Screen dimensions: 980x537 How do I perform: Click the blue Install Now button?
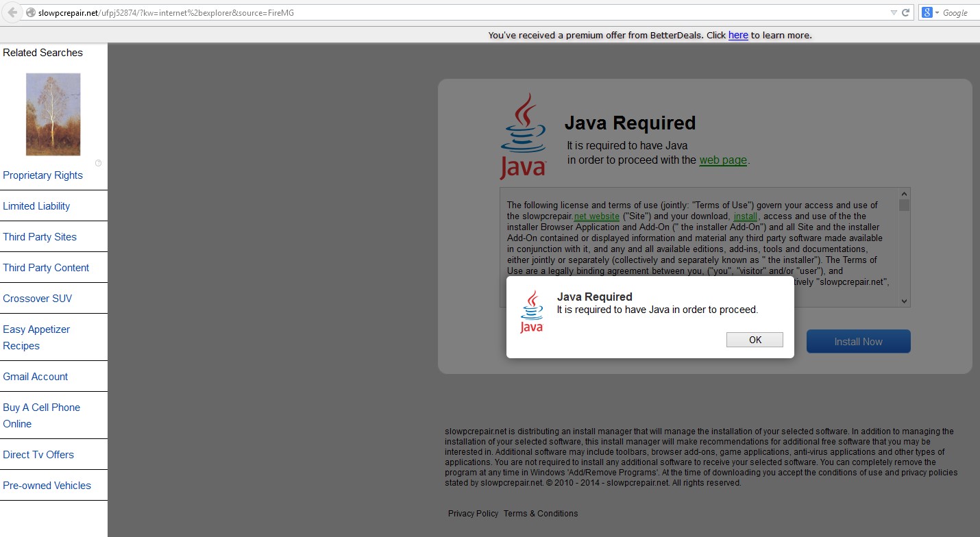coord(858,341)
